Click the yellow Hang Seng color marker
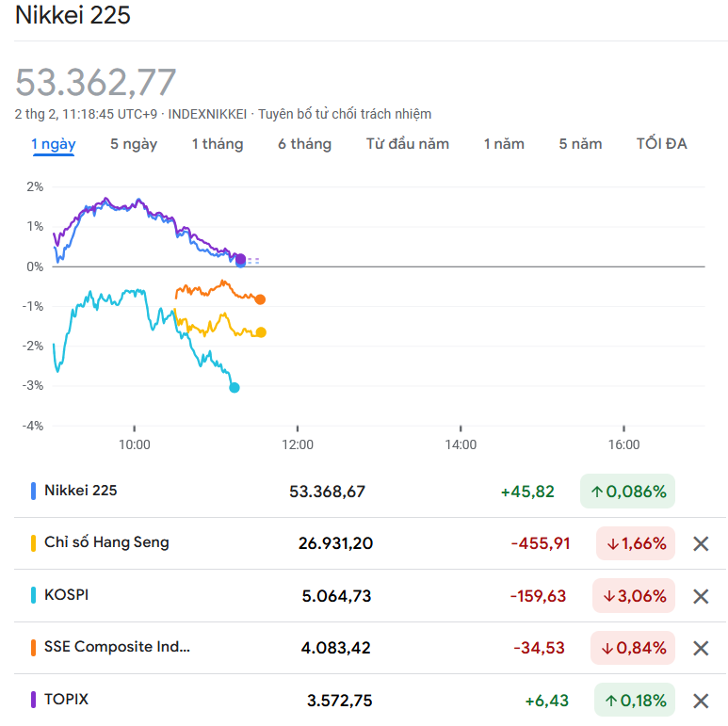Viewport: 728px width, 726px height. 34,543
